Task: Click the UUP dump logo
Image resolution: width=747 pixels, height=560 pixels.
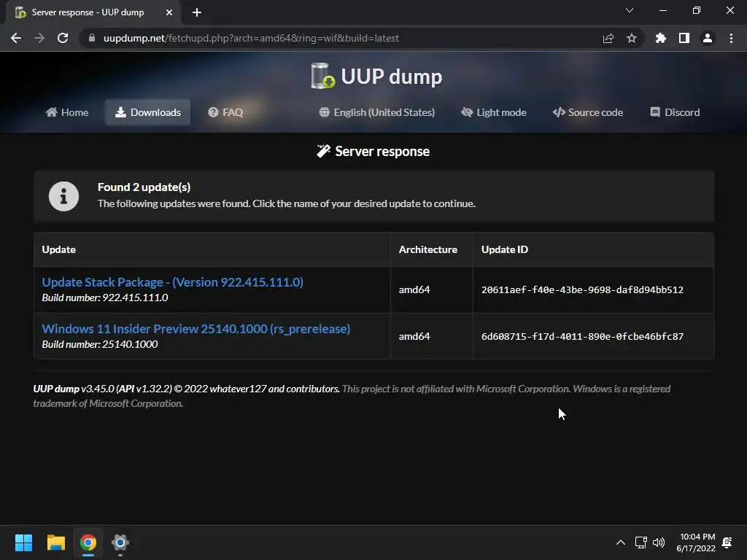Action: 376,76
